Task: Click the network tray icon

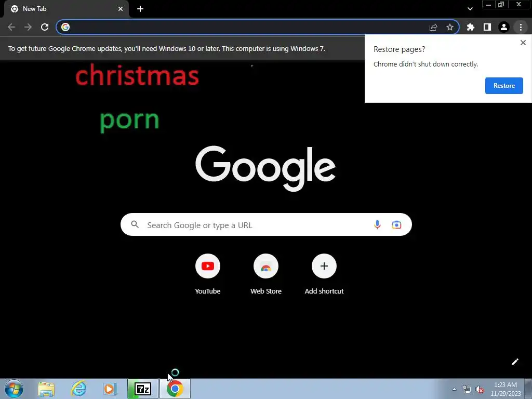Action: click(x=467, y=390)
